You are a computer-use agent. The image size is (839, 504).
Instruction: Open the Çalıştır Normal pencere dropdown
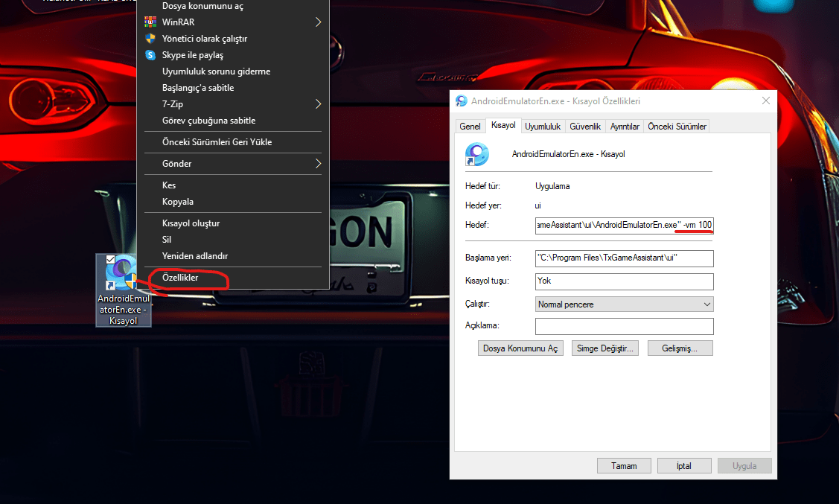click(624, 304)
